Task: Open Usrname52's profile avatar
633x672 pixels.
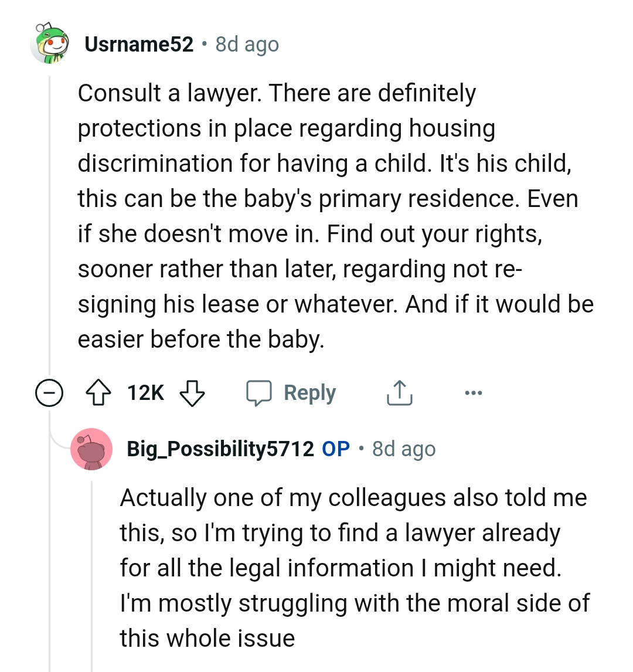Action: (x=50, y=44)
